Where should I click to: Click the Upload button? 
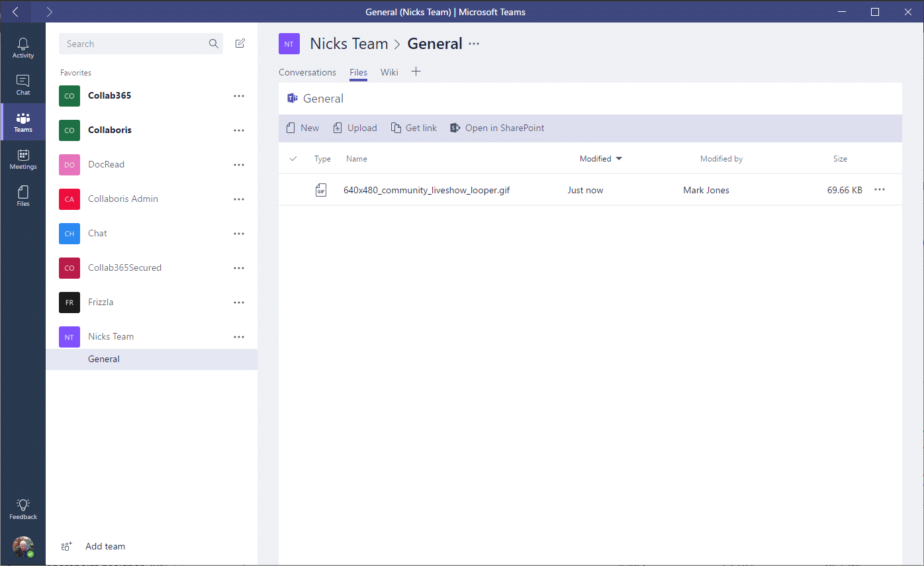pyautogui.click(x=355, y=128)
